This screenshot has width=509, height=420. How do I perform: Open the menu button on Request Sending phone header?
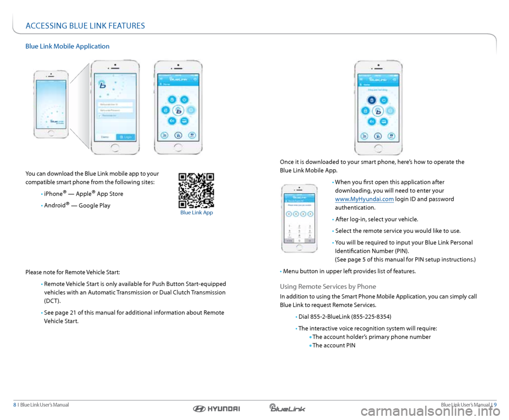point(361,79)
